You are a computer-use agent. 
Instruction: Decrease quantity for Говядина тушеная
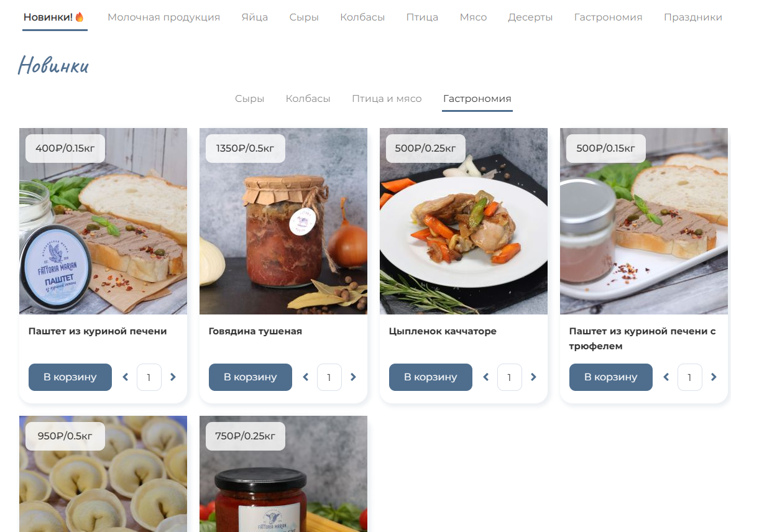click(x=306, y=377)
